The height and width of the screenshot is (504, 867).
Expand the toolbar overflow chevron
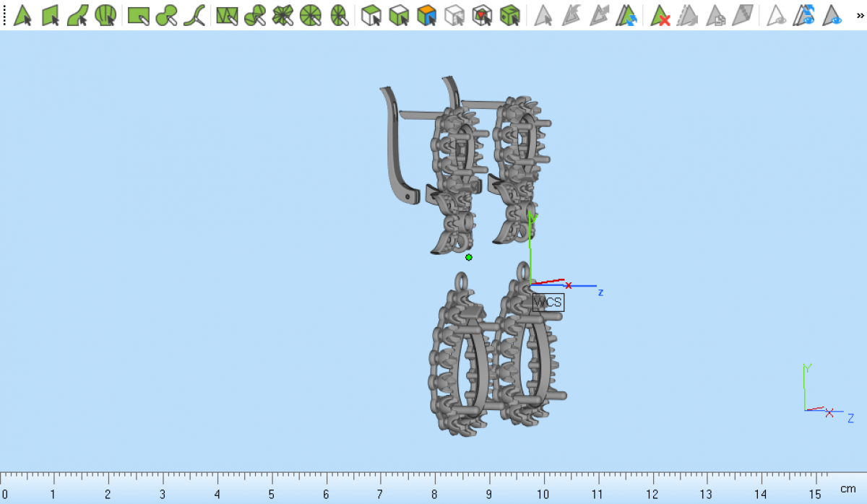tap(858, 15)
